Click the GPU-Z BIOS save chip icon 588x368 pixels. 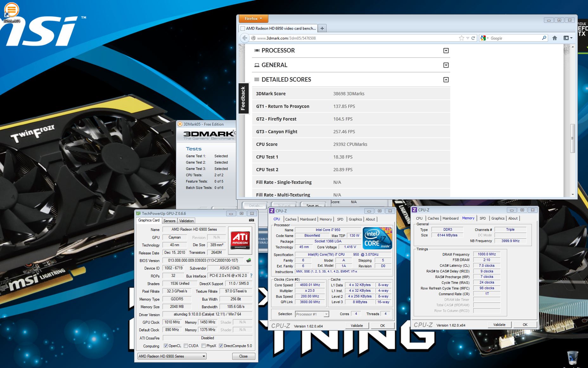tap(249, 260)
